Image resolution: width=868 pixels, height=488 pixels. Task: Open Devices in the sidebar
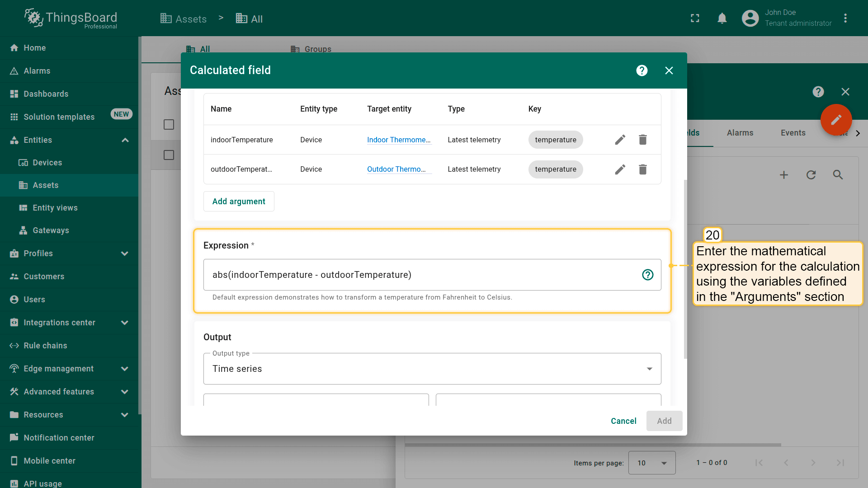[47, 163]
